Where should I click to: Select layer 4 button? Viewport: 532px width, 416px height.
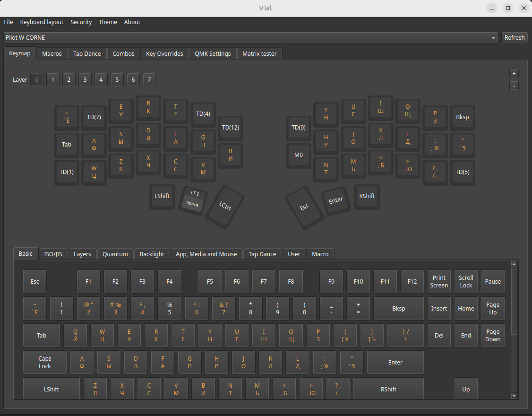coord(101,80)
